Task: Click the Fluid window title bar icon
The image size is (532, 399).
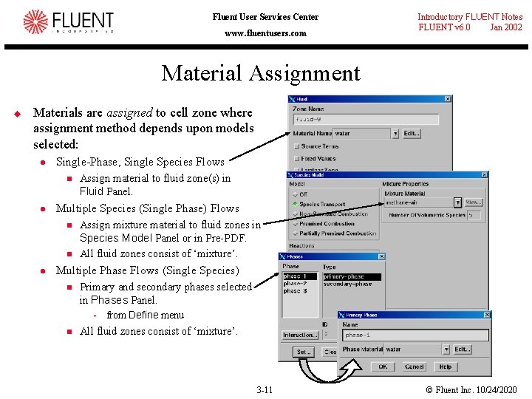Action: click(x=292, y=99)
